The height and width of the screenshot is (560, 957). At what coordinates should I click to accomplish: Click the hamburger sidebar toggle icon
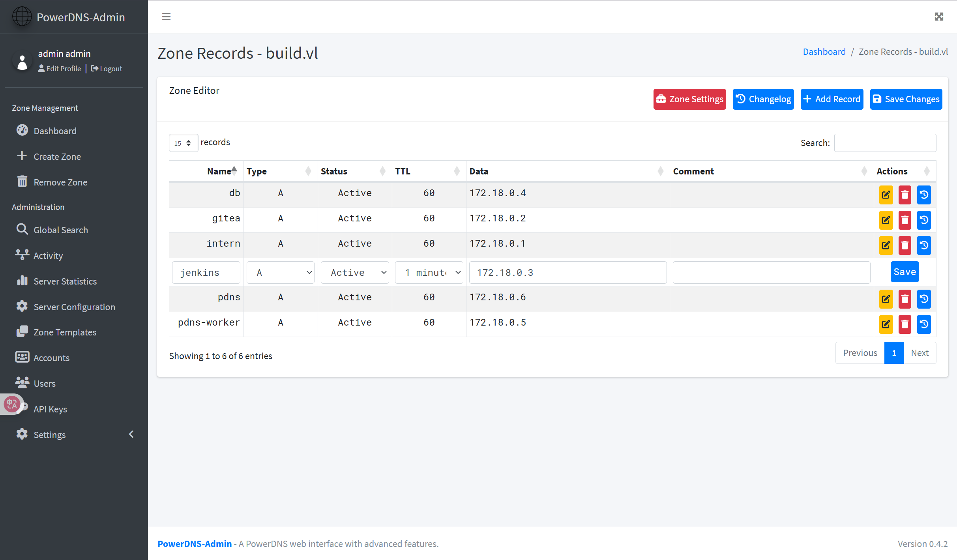point(166,17)
